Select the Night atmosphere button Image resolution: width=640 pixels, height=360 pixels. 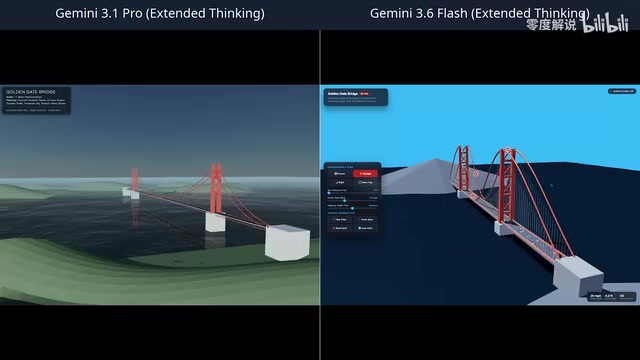tap(340, 182)
